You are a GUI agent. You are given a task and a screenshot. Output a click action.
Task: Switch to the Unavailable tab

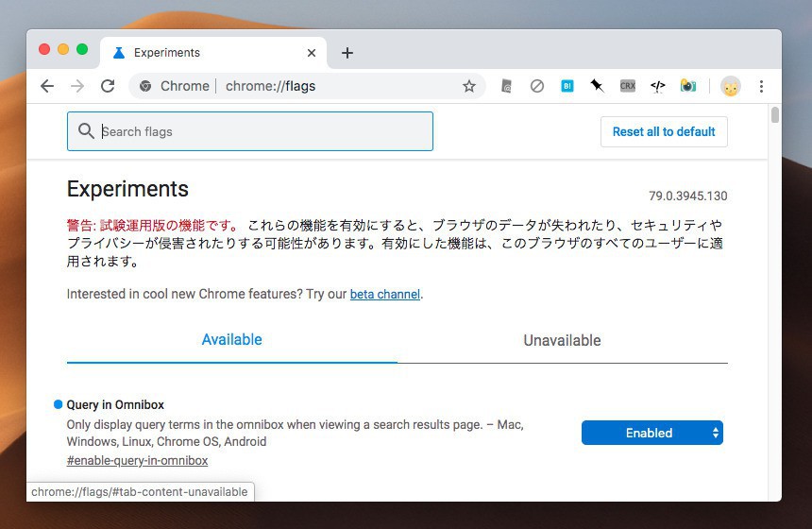562,340
